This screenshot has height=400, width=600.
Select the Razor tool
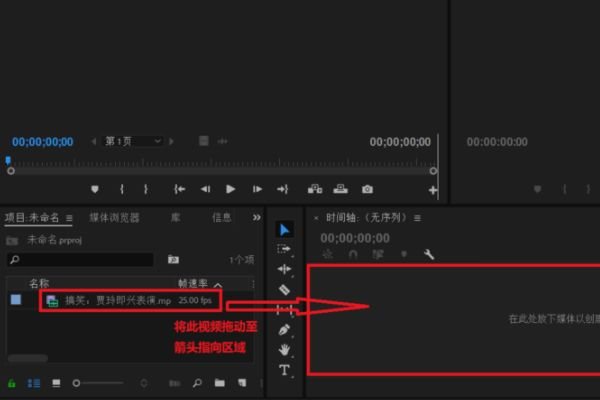pyautogui.click(x=284, y=290)
